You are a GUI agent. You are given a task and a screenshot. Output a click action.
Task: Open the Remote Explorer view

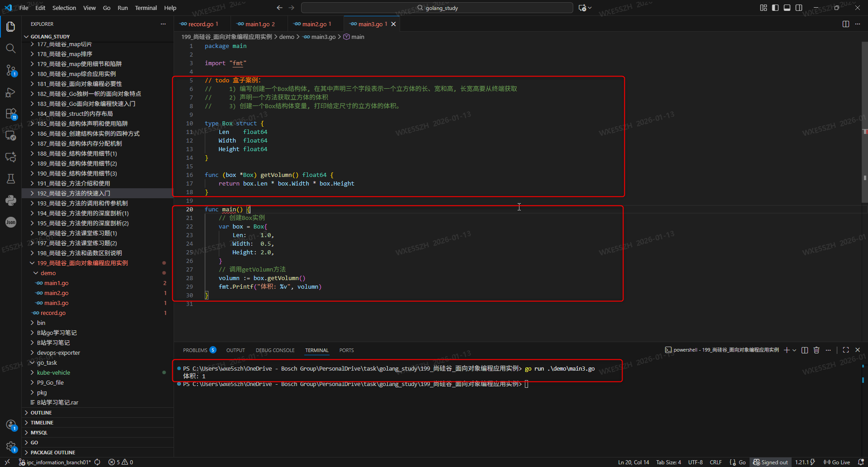11,135
